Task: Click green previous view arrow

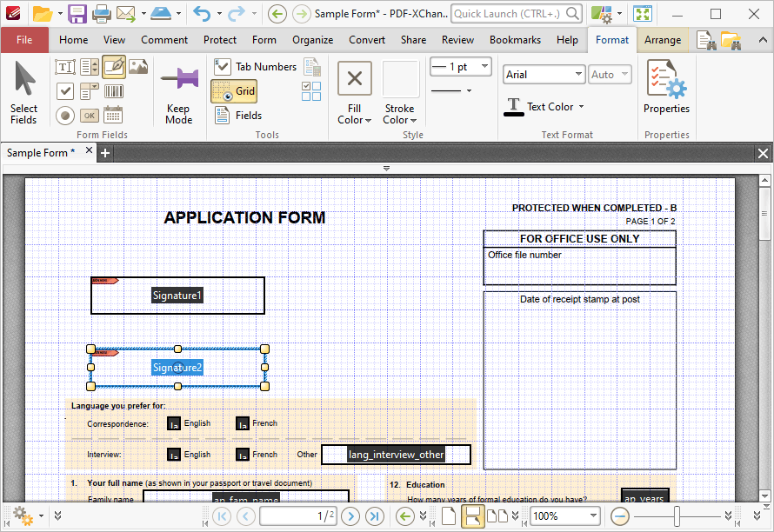Action: [x=404, y=516]
